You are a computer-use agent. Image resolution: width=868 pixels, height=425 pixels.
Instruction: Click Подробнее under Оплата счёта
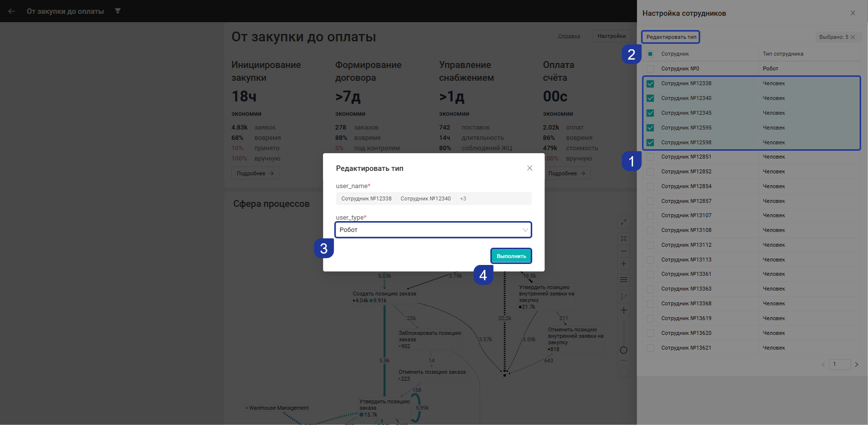point(567,173)
